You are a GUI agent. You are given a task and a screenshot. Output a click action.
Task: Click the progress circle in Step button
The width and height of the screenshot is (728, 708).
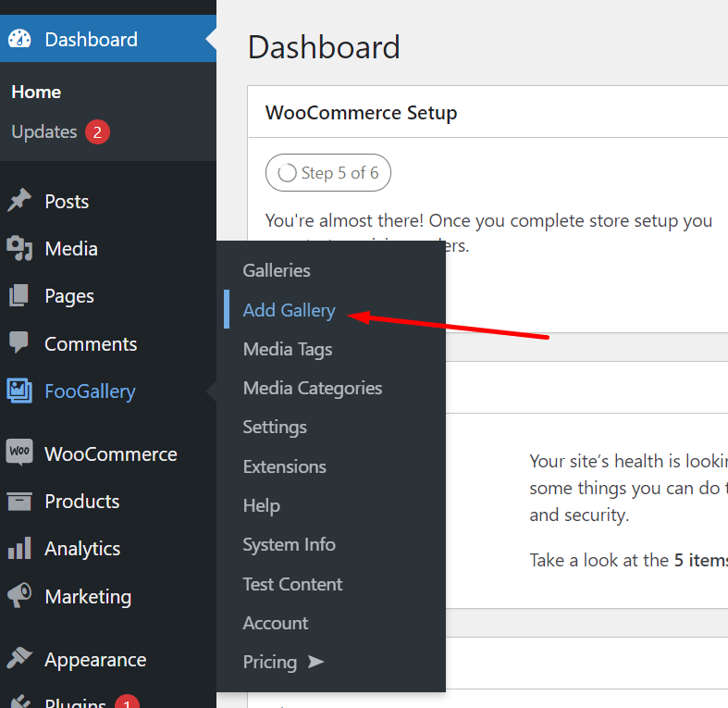point(287,173)
